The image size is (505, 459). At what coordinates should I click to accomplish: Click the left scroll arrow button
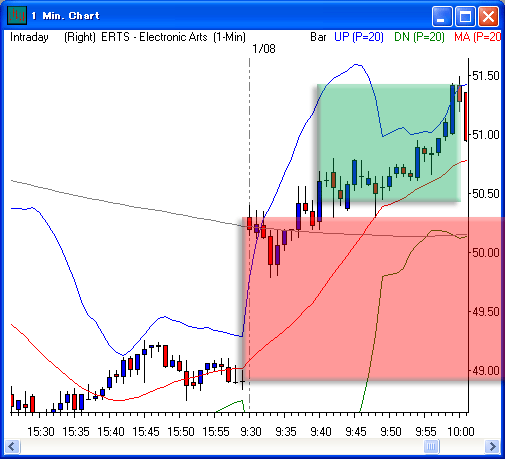coord(13,446)
